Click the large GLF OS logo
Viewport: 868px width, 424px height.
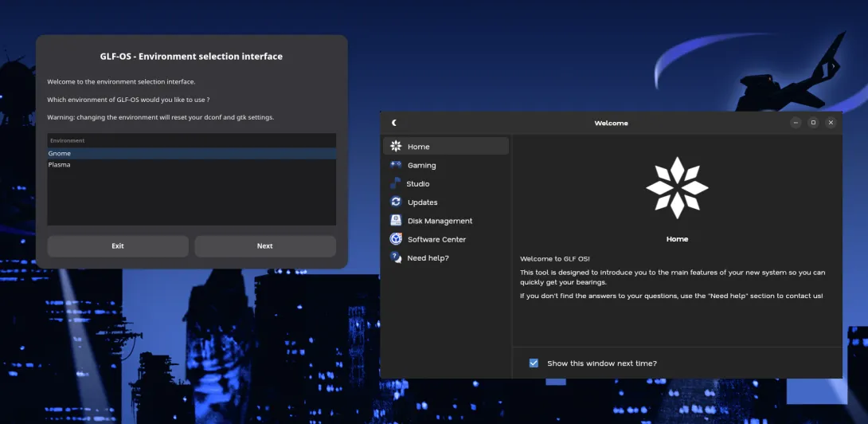click(x=676, y=188)
